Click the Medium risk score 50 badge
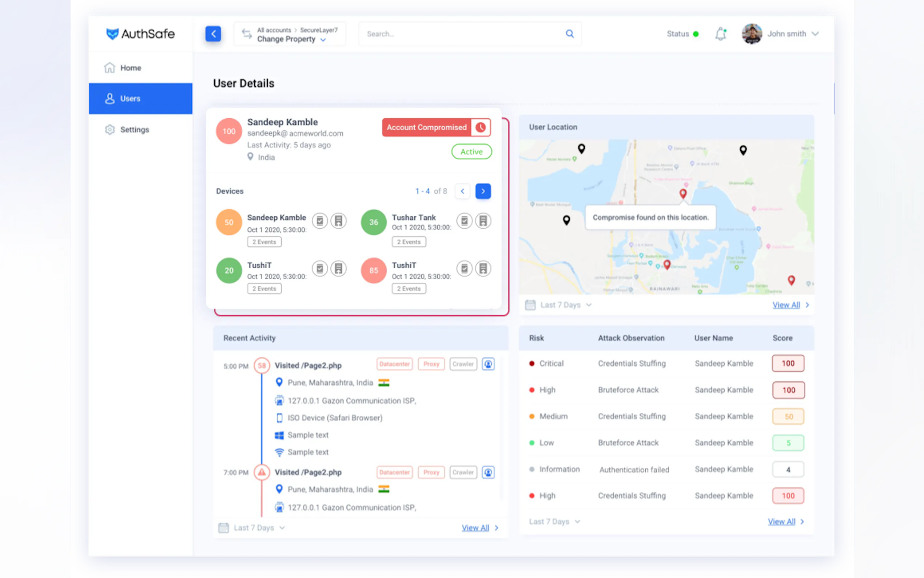This screenshot has height=578, width=924. (x=788, y=416)
